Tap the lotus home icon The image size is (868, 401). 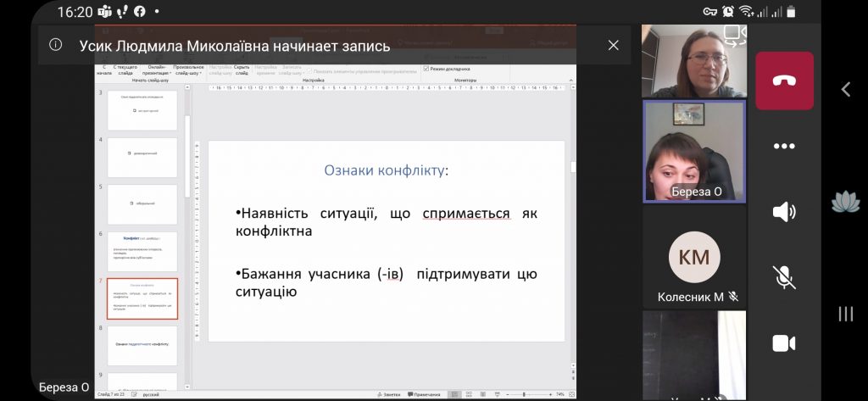[845, 202]
